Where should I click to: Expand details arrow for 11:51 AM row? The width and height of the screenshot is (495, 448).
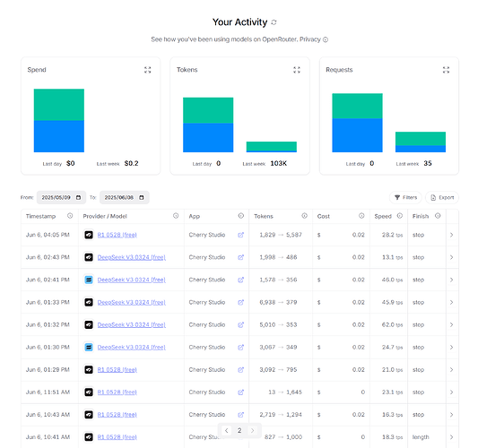coord(451,392)
